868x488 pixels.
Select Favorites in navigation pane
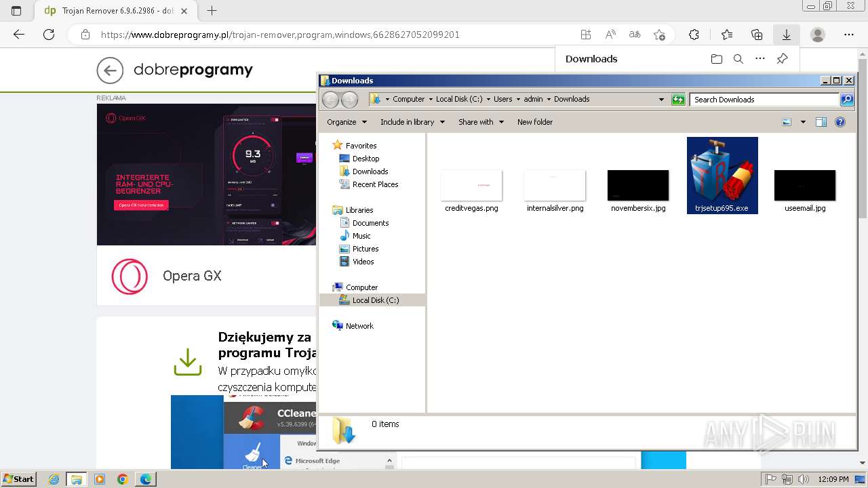[x=361, y=146]
